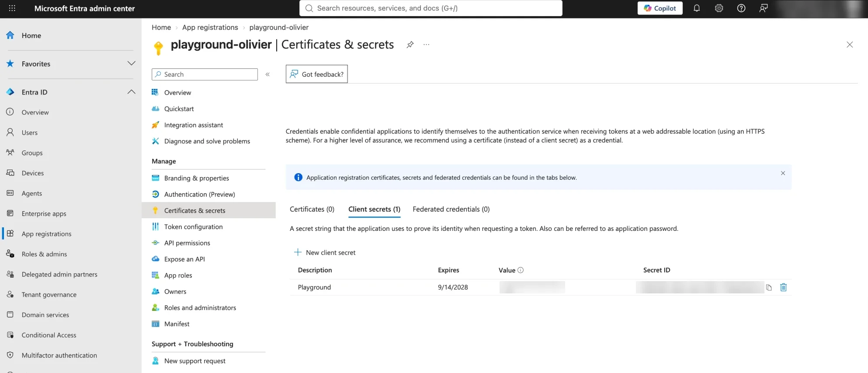This screenshot has height=373, width=868.
Task: Click the Description column header
Action: click(x=315, y=270)
